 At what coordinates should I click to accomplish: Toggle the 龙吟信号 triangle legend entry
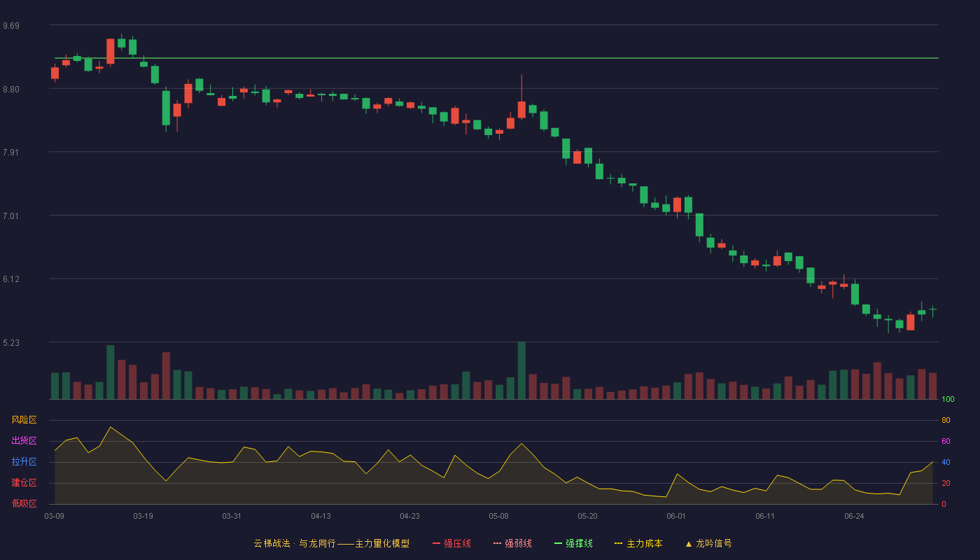coord(708,543)
